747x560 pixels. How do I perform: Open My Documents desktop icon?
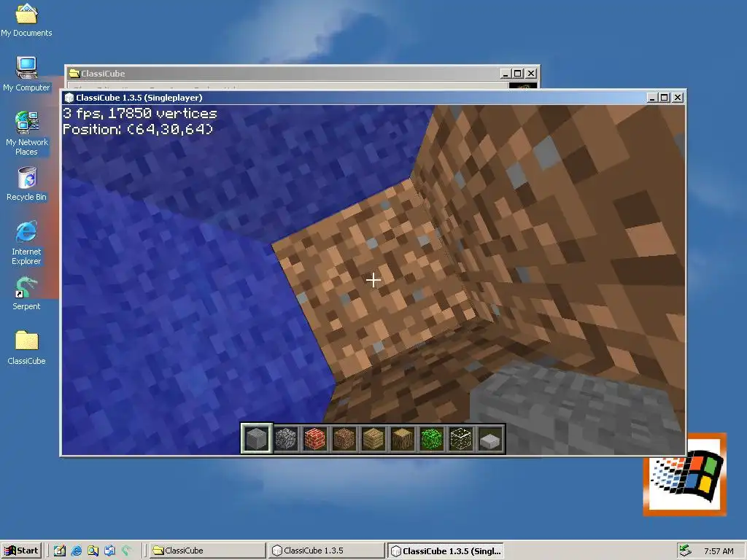(x=26, y=20)
